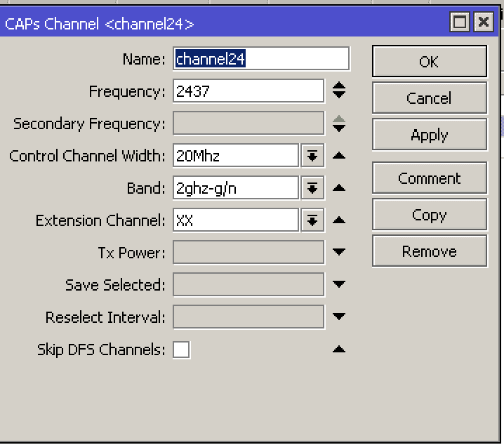Viewport: 504px width, 445px height.
Task: Collapse the Control Channel Width field arrow
Action: point(339,156)
